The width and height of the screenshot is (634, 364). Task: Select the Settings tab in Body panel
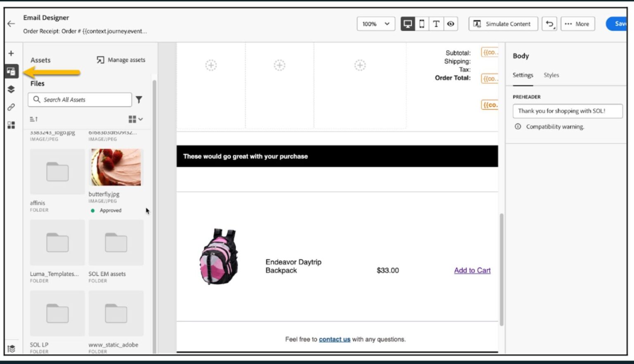(523, 75)
